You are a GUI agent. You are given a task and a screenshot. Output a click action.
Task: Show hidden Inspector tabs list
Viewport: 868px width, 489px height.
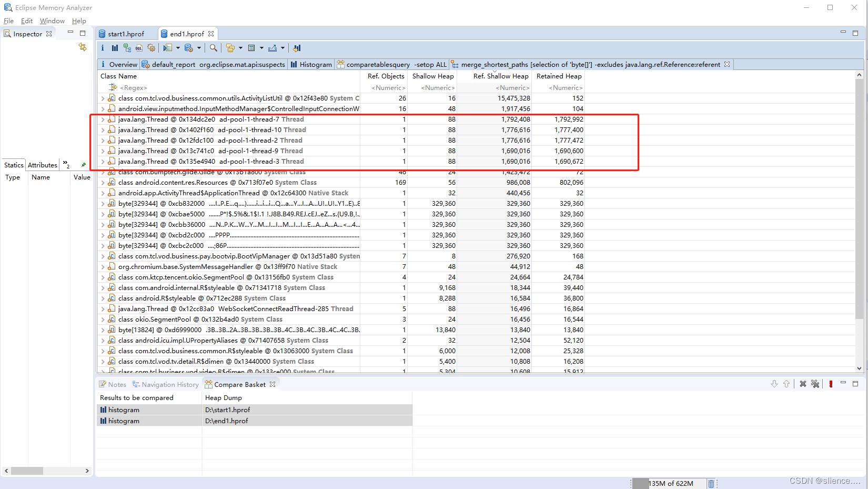[66, 164]
